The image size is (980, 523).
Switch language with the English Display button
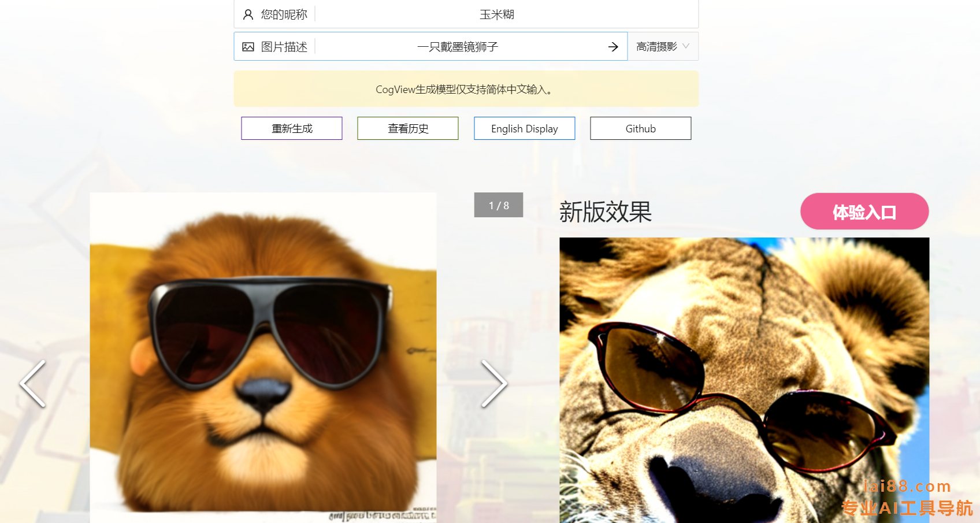[525, 128]
